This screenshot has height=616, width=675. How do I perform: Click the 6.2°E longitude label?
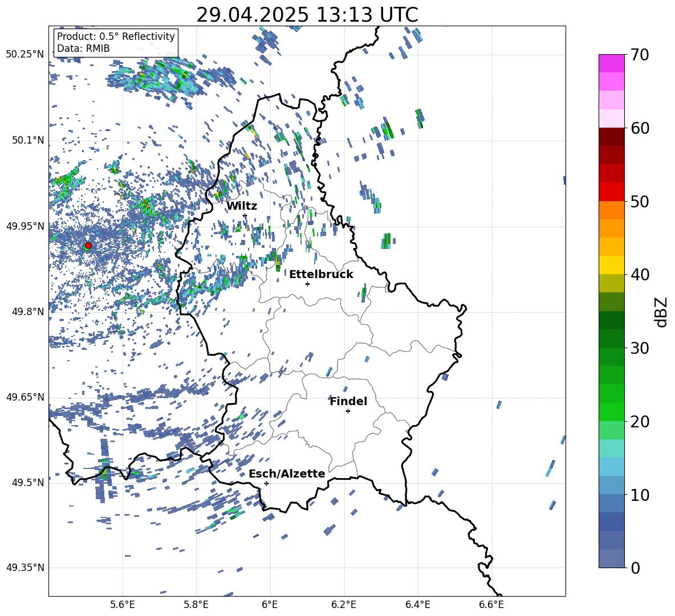tap(344, 605)
